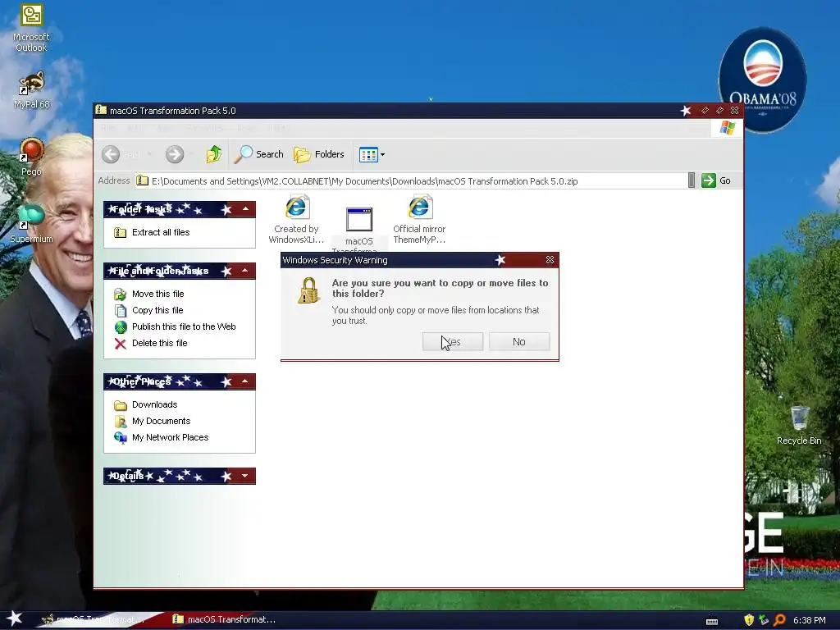Click the safely remove hardware tray icon

pyautogui.click(x=764, y=620)
